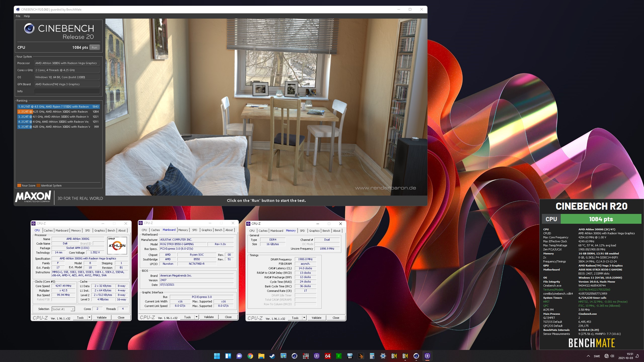Open the Windows Start menu
644x362 pixels.
coord(217,356)
